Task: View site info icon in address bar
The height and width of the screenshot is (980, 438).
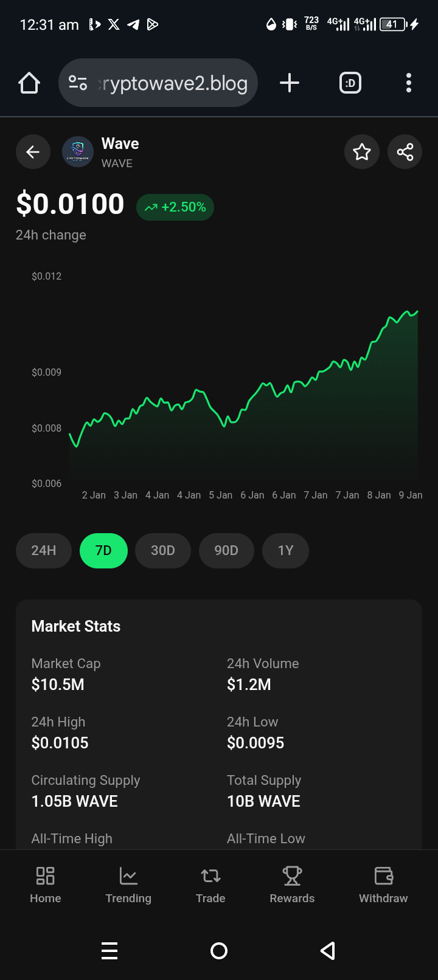Action: pyautogui.click(x=78, y=83)
